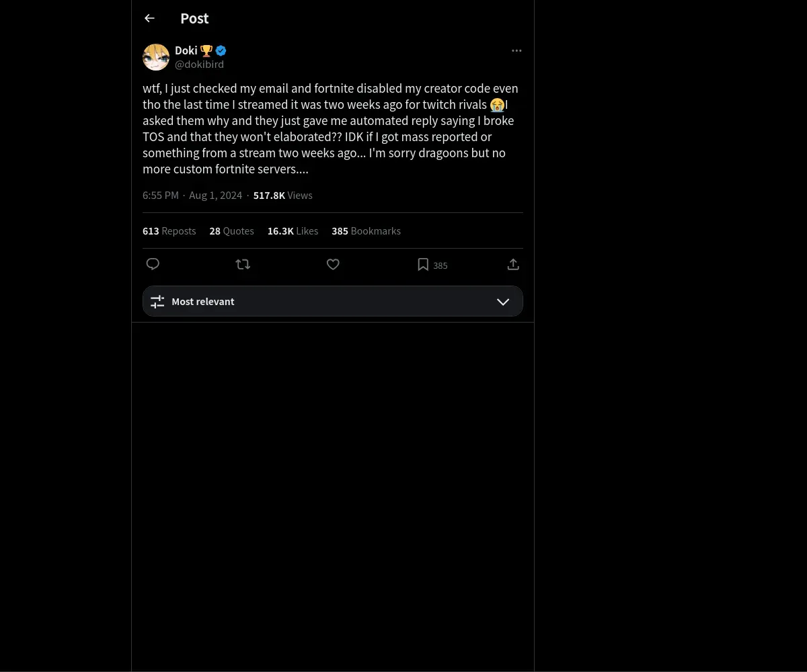Open the Most relevant sort dropdown
Image resolution: width=807 pixels, height=672 pixels.
pyautogui.click(x=333, y=301)
